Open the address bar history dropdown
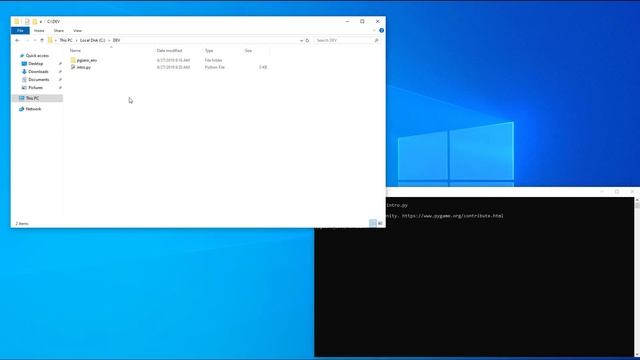 (301, 40)
